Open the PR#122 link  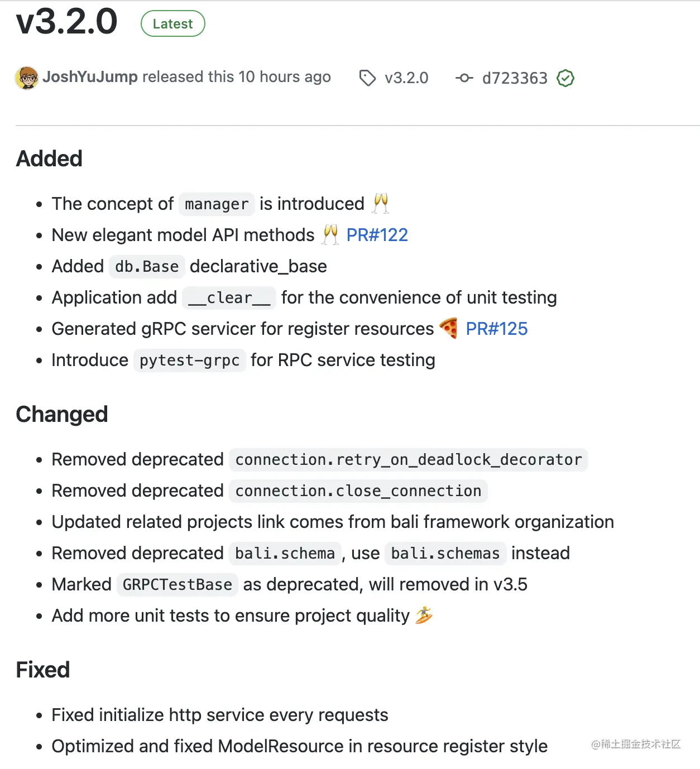tap(377, 235)
